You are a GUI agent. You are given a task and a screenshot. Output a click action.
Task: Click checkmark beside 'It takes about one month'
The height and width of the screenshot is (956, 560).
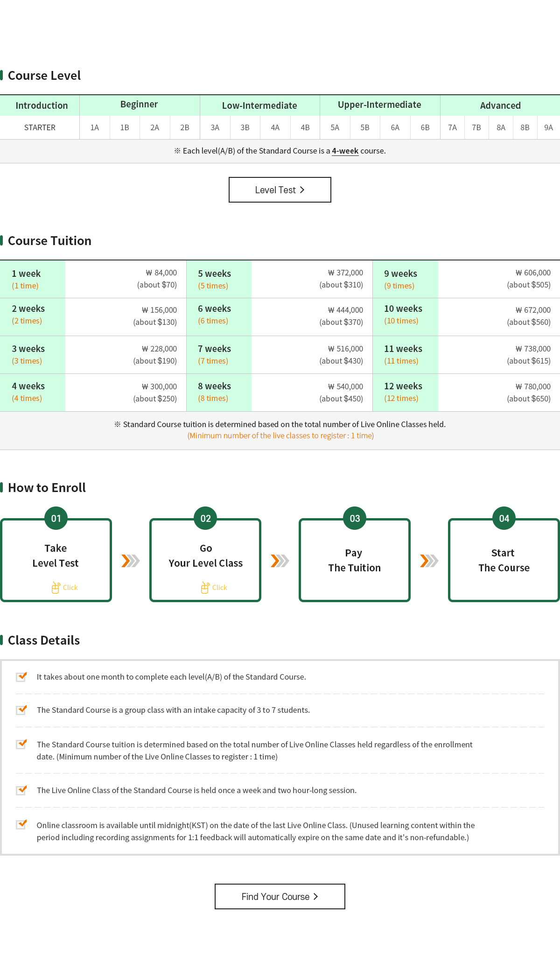point(21,676)
